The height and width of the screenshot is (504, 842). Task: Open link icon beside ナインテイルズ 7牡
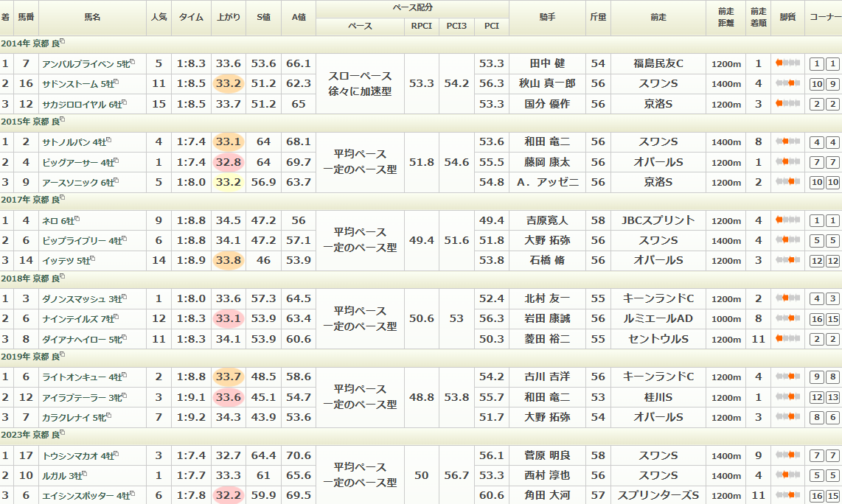(x=116, y=317)
